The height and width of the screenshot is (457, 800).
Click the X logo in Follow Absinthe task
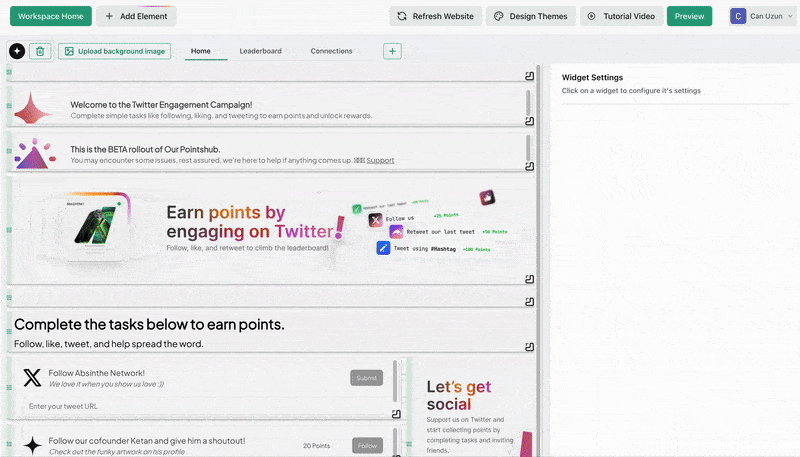(32, 378)
